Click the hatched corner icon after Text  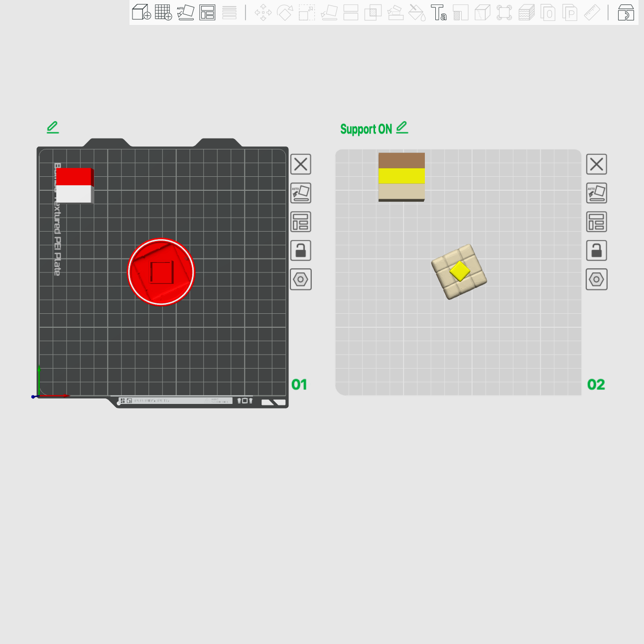461,12
